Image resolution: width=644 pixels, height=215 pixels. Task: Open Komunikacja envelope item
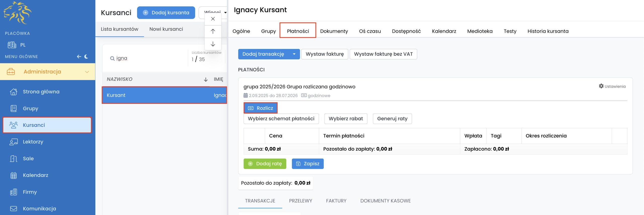pos(39,209)
